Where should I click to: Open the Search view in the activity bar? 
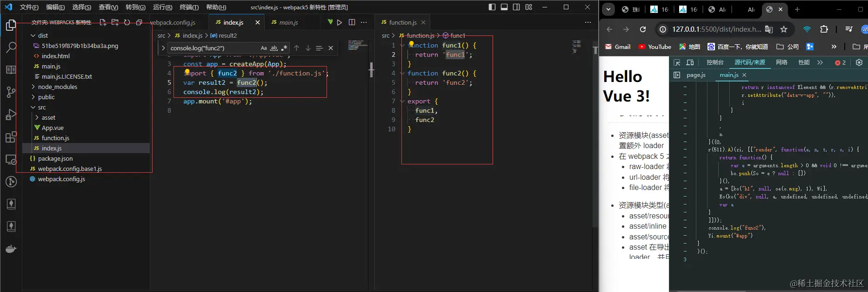pyautogui.click(x=11, y=47)
